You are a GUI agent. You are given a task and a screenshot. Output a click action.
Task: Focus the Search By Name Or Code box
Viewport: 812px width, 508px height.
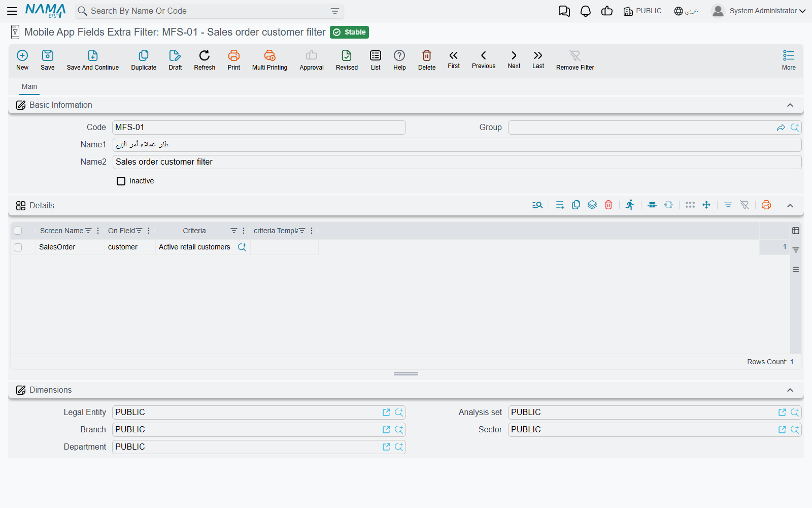pyautogui.click(x=209, y=11)
